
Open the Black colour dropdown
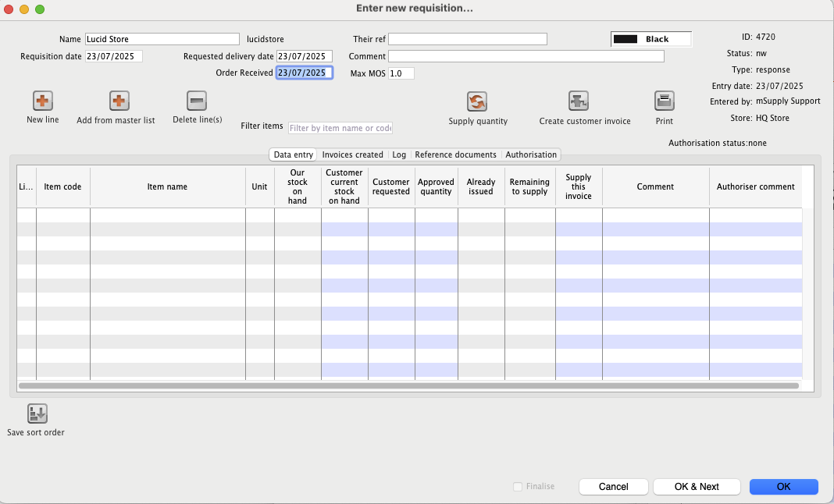point(650,39)
